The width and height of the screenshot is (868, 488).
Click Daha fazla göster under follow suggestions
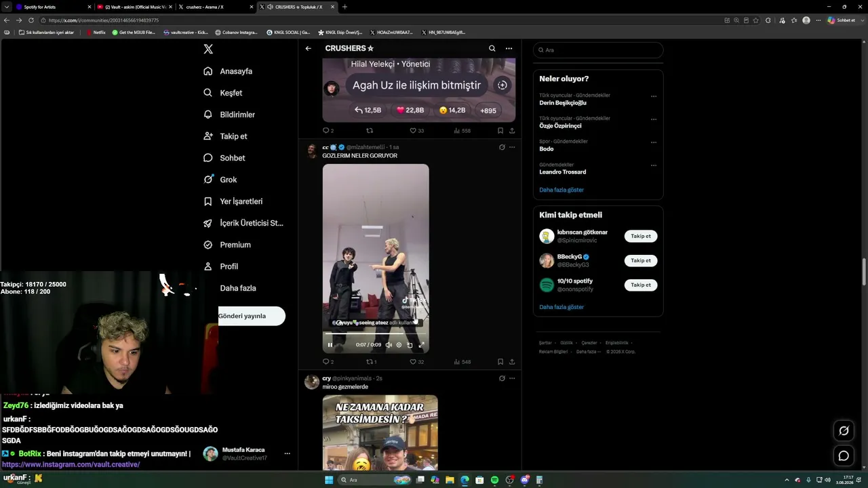(x=561, y=307)
